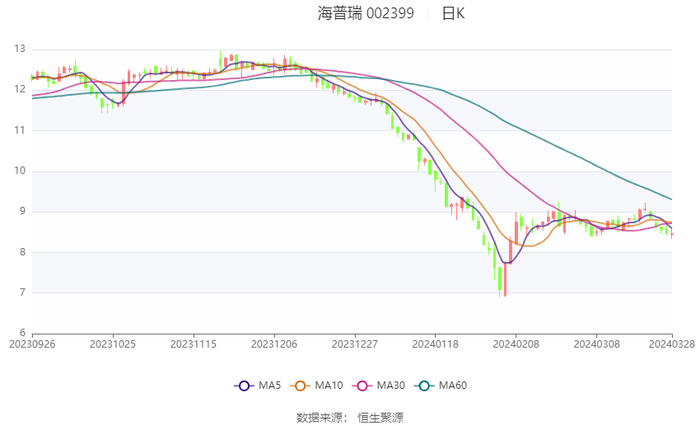Click the x-axis date 20231115
Image resolution: width=700 pixels, height=426 pixels.
coord(193,344)
